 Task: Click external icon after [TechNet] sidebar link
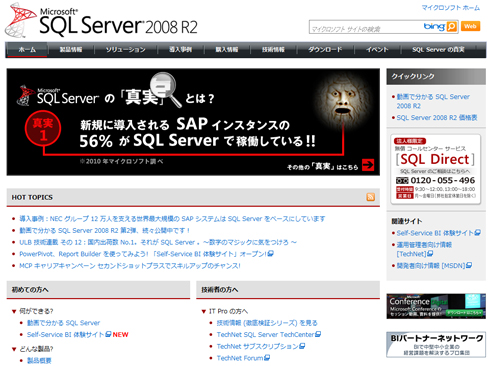[430, 254]
